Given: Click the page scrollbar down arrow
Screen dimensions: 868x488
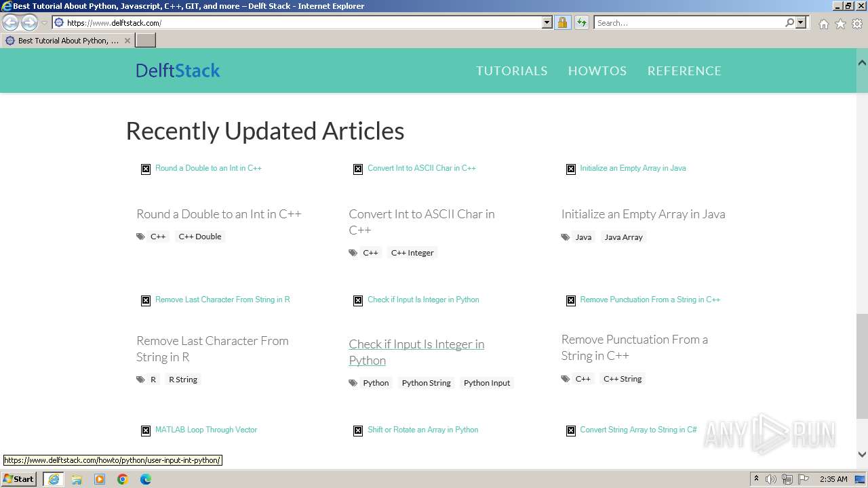Looking at the screenshot, I should point(862,455).
